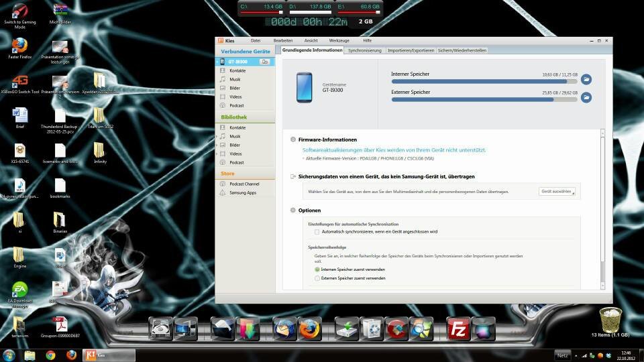Enable Automatisch synchronisieren checkbox
This screenshot has height=362, width=644.
[317, 232]
